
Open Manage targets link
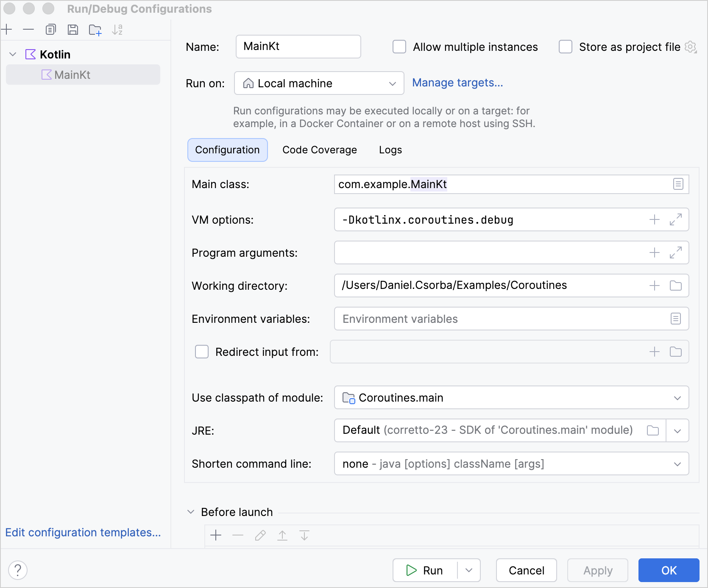pyautogui.click(x=457, y=83)
